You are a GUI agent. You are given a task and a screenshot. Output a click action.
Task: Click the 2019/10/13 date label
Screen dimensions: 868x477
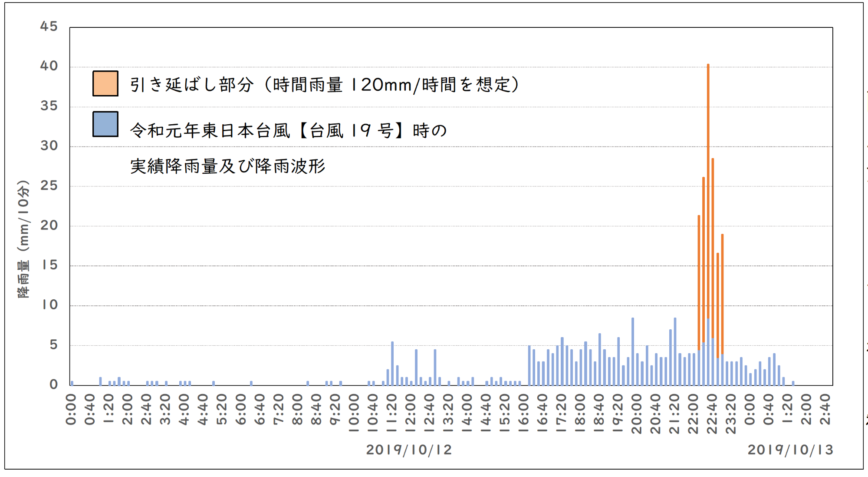coord(790,450)
